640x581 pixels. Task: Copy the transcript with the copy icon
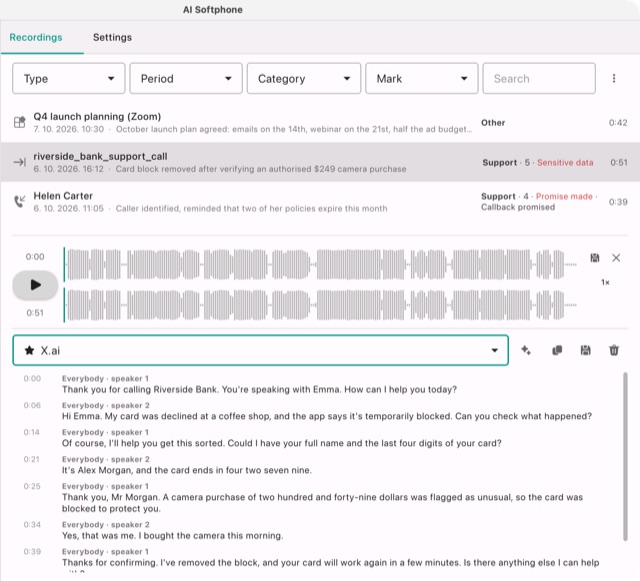pyautogui.click(x=557, y=350)
